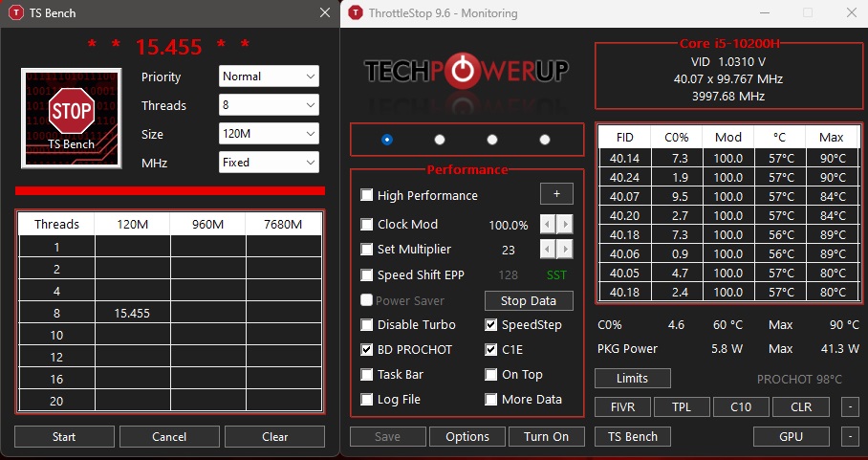Increase Clock Mod with right arrow
The height and width of the screenshot is (460, 868).
565,224
